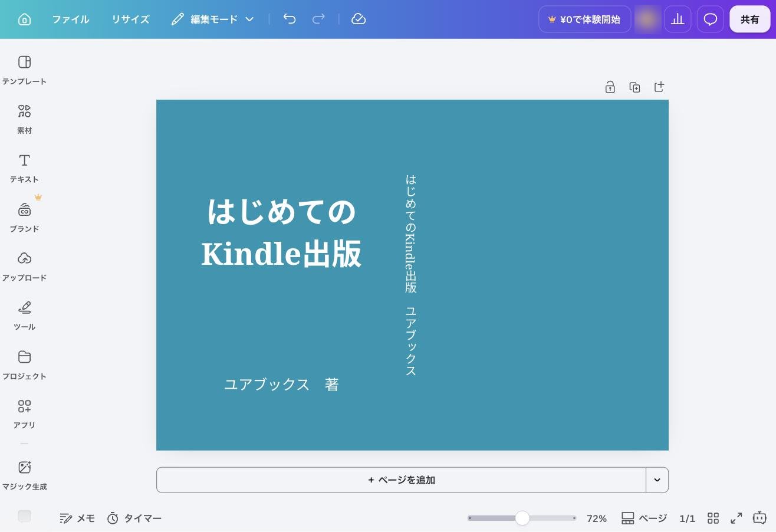The height and width of the screenshot is (532, 776).
Task: Expand the 編集モード dropdown
Action: point(213,19)
